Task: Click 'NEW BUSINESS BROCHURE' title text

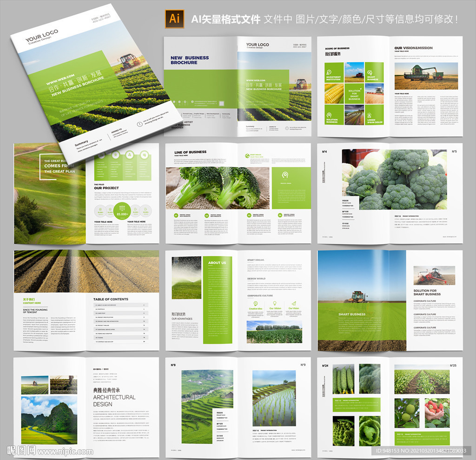Action: point(190,60)
